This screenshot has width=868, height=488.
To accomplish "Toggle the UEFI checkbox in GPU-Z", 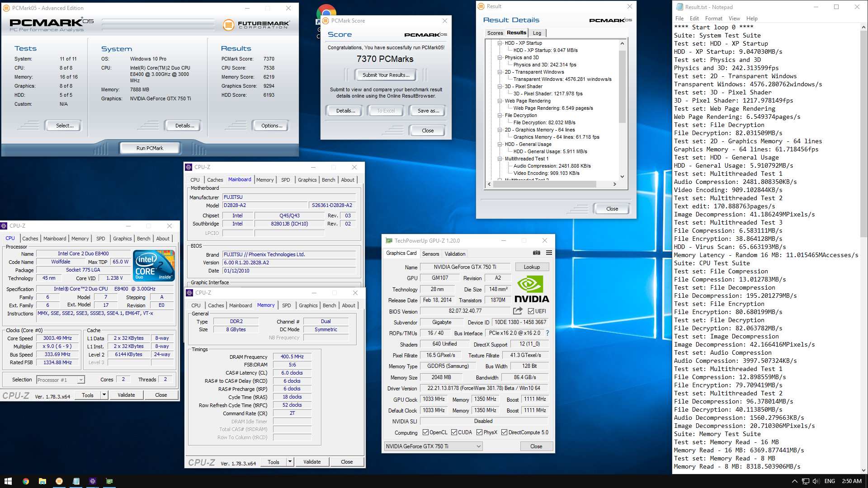I will click(531, 311).
